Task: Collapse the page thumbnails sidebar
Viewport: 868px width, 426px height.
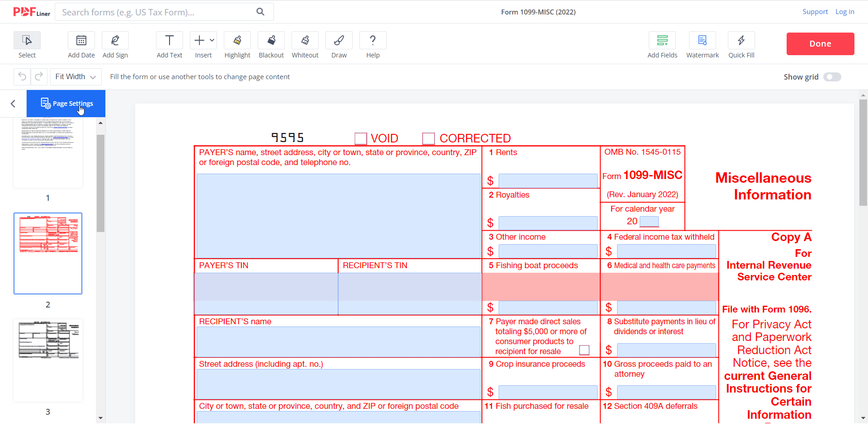Action: pyautogui.click(x=13, y=104)
